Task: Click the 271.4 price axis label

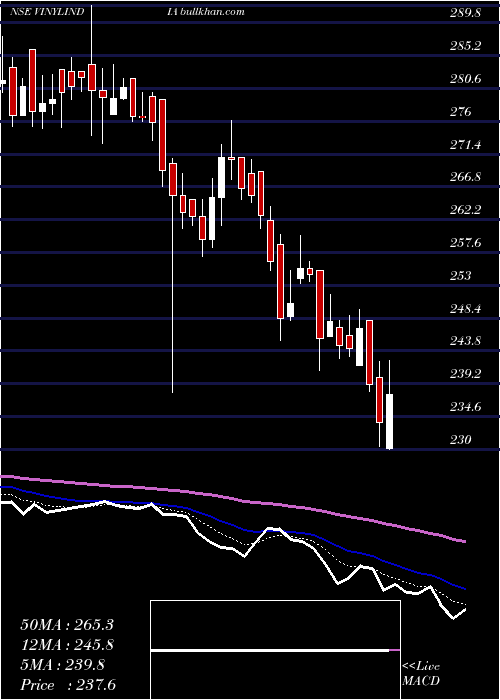Action: click(465, 145)
